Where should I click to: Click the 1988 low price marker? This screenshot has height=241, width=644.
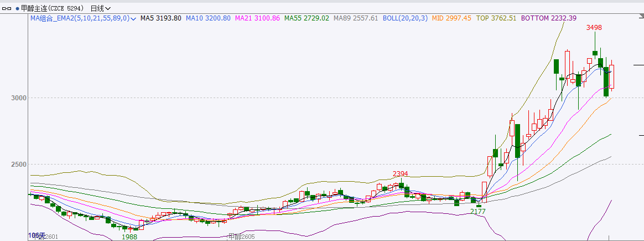pyautogui.click(x=129, y=237)
